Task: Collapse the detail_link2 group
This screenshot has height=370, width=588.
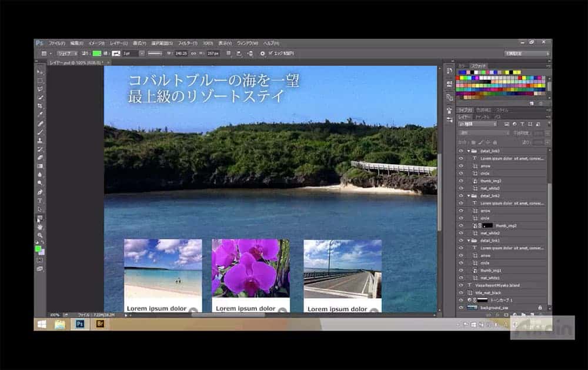Action: click(x=469, y=196)
